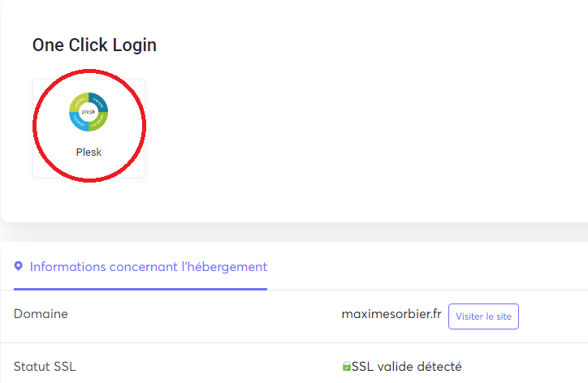Select the maximesorbier.fr domain text
The height and width of the screenshot is (383, 588).
point(391,314)
